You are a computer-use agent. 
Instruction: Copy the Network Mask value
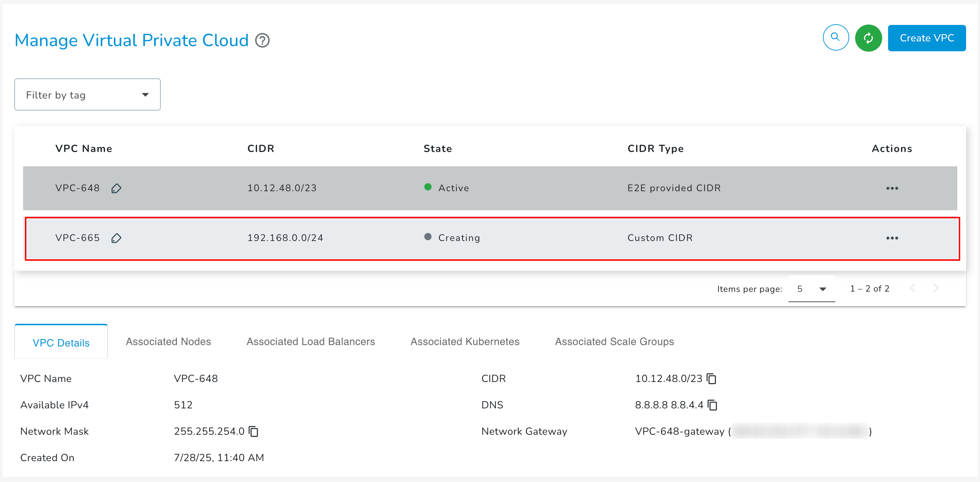tap(253, 431)
